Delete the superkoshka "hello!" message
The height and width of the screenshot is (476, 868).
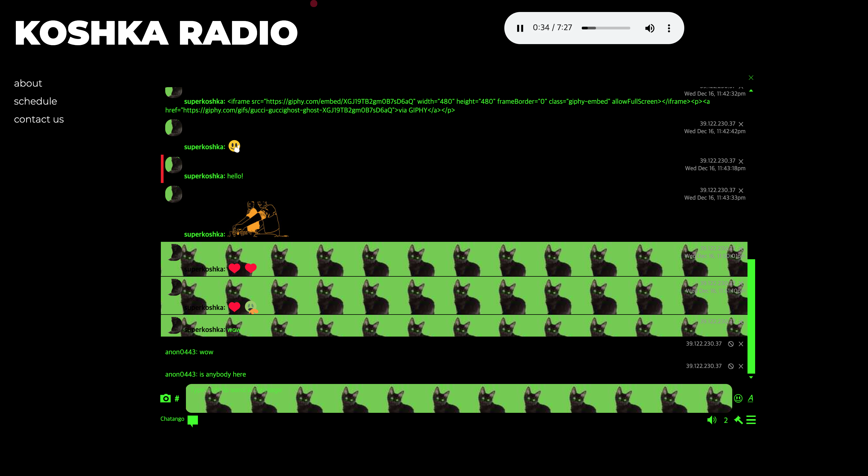pyautogui.click(x=741, y=161)
